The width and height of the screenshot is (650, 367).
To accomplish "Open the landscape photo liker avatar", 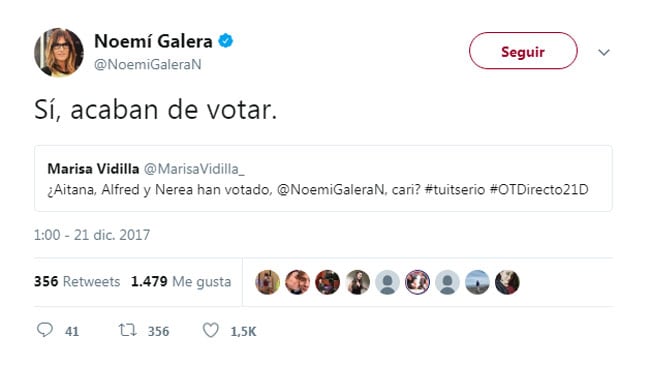I will [x=477, y=282].
